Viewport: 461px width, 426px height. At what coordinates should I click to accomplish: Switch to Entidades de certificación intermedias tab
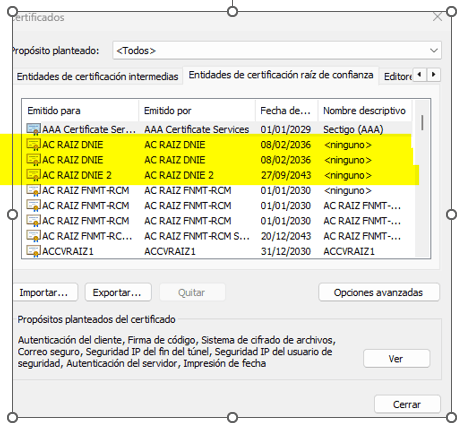point(97,77)
